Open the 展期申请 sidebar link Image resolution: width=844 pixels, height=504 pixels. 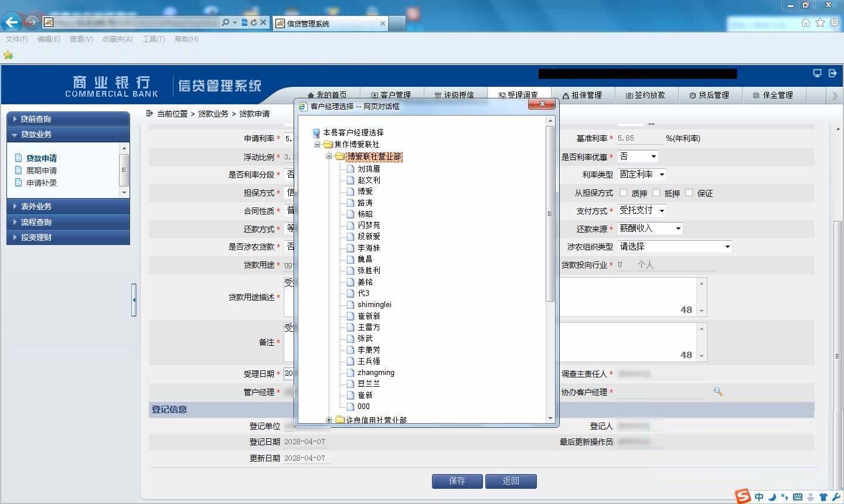[42, 171]
